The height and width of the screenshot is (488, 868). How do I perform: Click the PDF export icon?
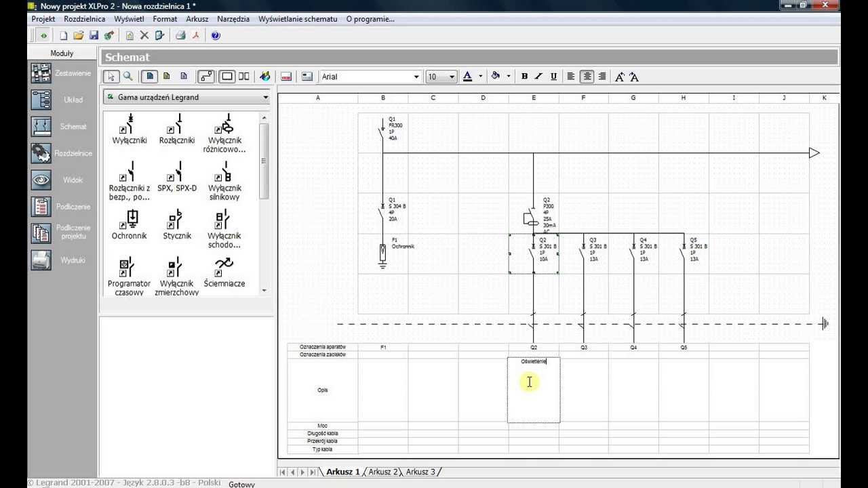pos(196,35)
